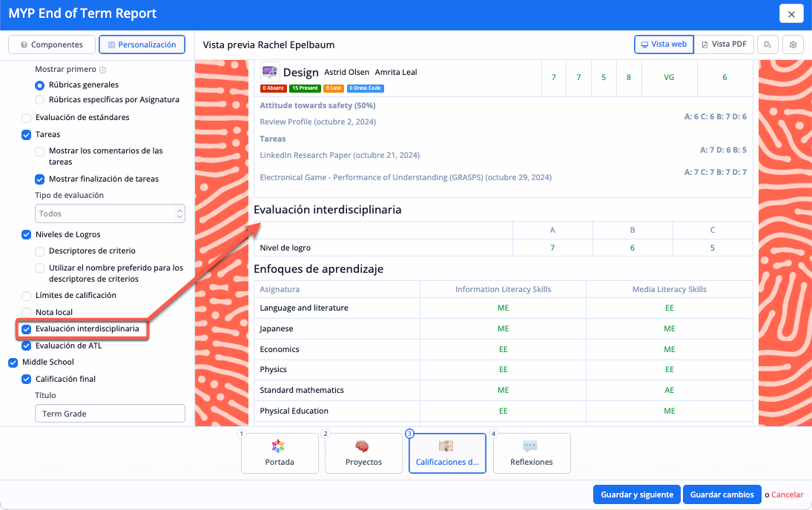Open the report settings gear icon
This screenshot has width=812, height=510.
(x=793, y=44)
